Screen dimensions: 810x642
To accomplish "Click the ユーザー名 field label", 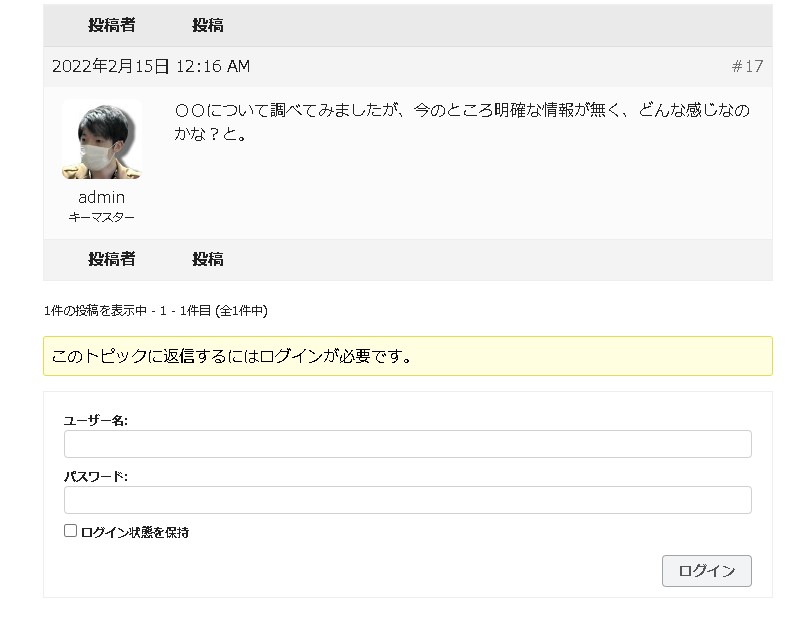I will point(96,421).
